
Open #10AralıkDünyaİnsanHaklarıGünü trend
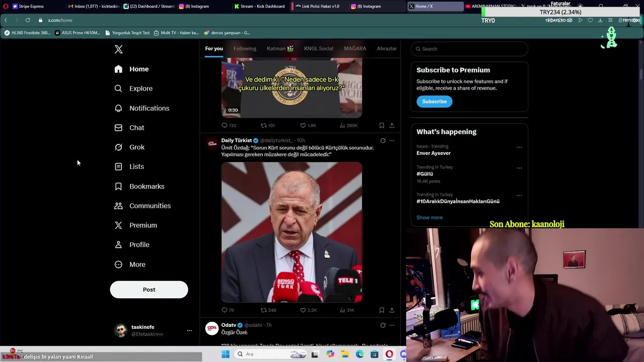458,201
